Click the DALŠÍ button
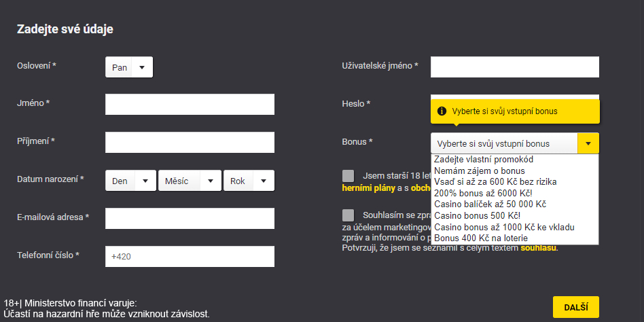This screenshot has width=644, height=322. click(x=576, y=307)
